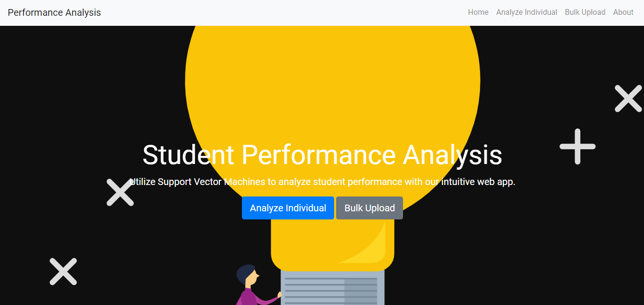The image size is (644, 305).
Task: Click the X mark above the plus sign
Action: coord(628,98)
